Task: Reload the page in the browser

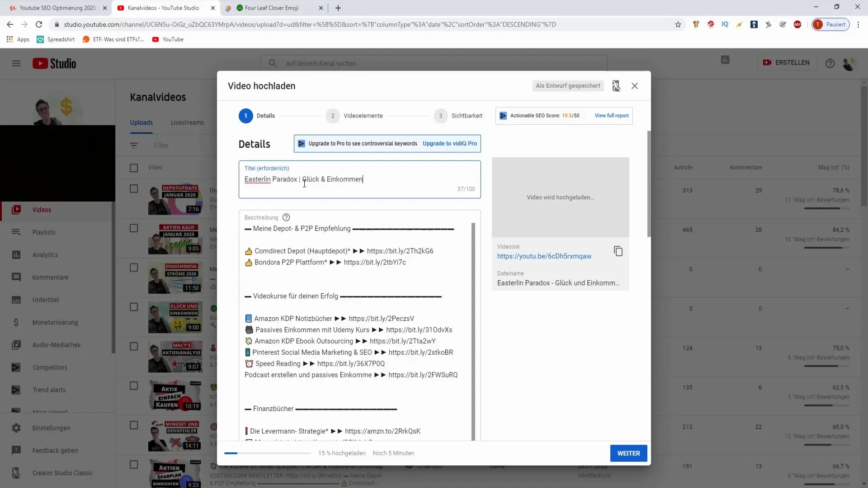Action: click(39, 24)
